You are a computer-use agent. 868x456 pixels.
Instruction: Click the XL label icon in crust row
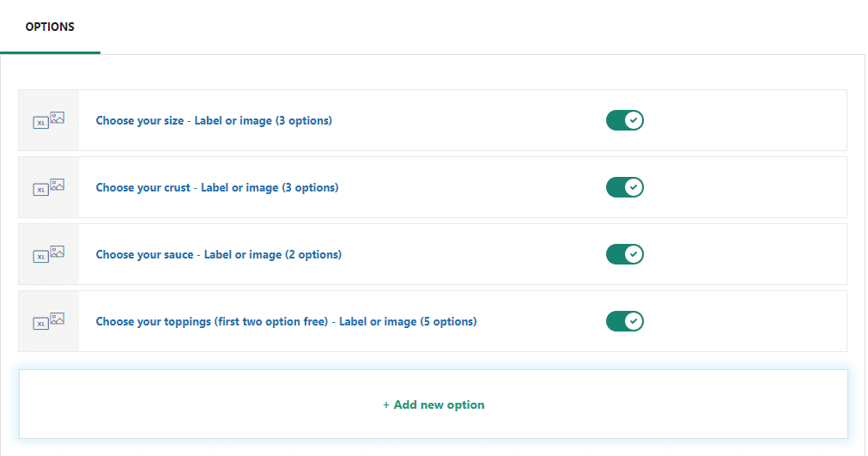point(41,190)
